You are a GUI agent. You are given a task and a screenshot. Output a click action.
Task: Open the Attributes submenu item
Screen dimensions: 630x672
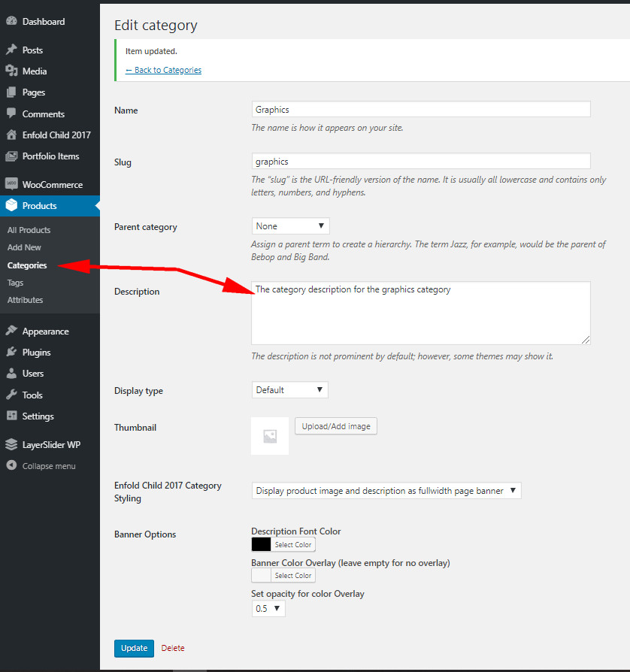point(25,300)
